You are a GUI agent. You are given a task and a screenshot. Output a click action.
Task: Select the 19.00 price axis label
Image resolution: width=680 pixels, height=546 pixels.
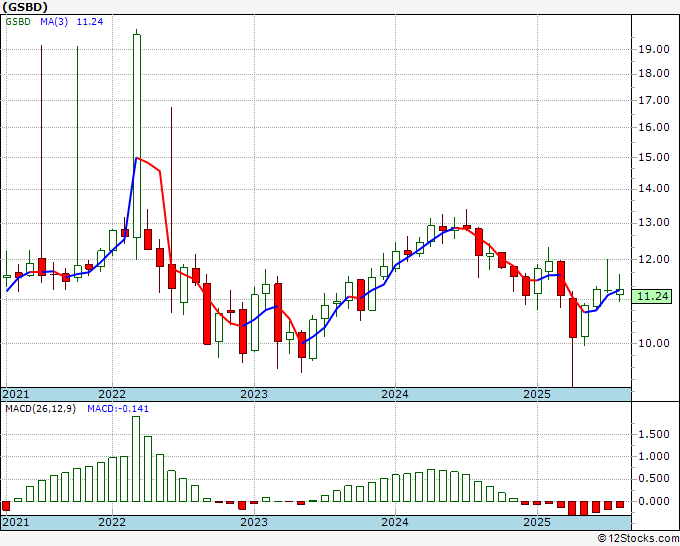(654, 49)
